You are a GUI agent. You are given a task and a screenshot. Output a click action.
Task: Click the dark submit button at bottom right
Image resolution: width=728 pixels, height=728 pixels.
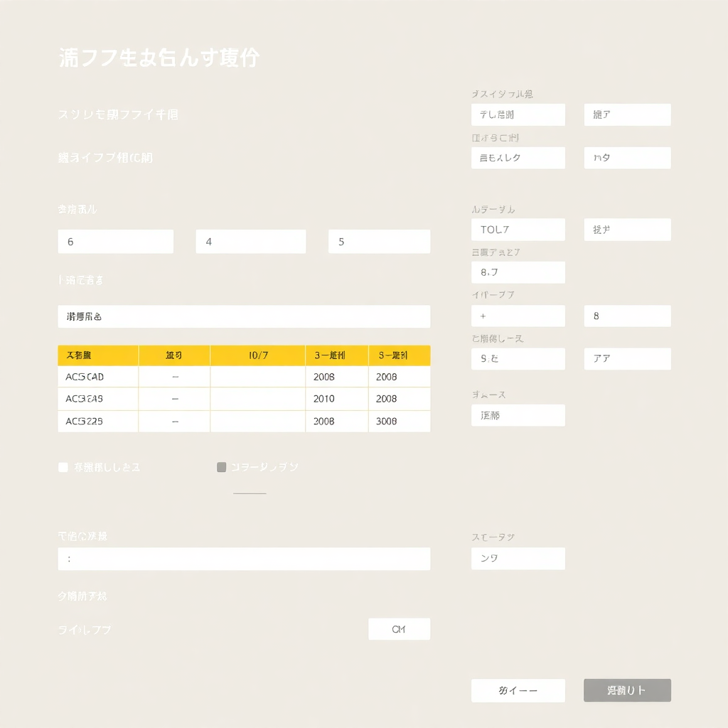point(627,690)
